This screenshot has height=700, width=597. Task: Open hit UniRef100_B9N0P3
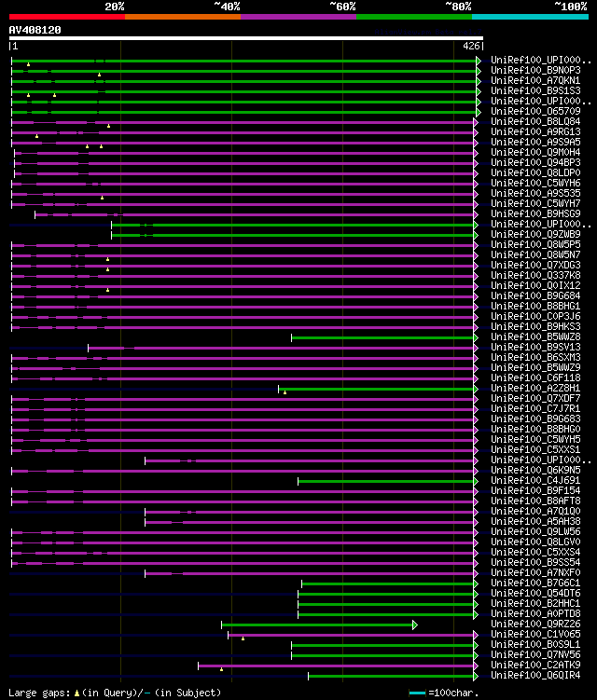click(535, 71)
